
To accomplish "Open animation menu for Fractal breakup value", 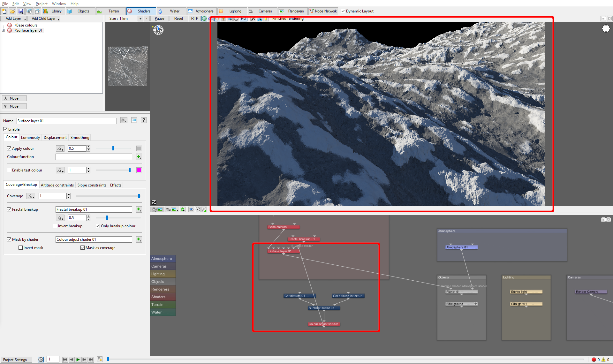I will tap(60, 218).
